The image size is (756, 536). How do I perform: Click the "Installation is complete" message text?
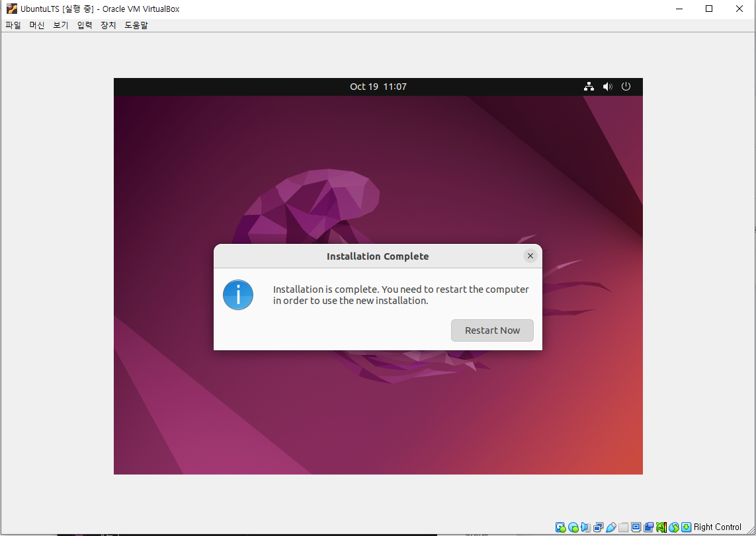click(401, 295)
